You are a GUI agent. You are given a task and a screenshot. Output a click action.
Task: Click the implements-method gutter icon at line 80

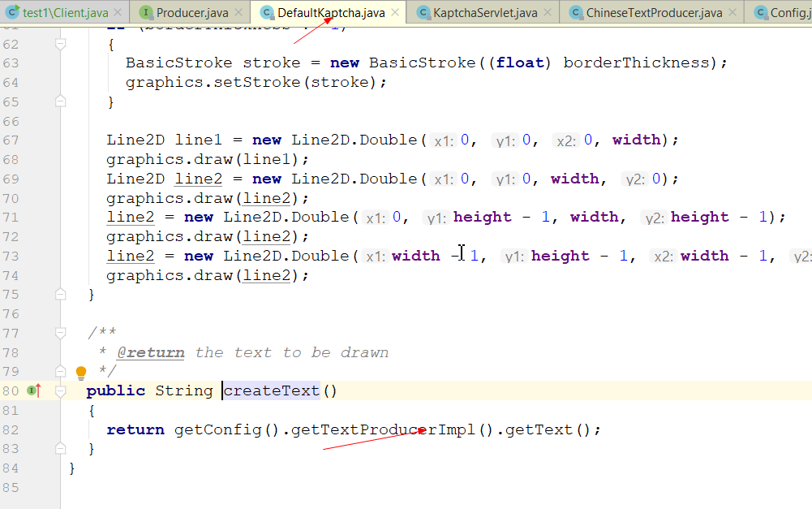pyautogui.click(x=34, y=390)
